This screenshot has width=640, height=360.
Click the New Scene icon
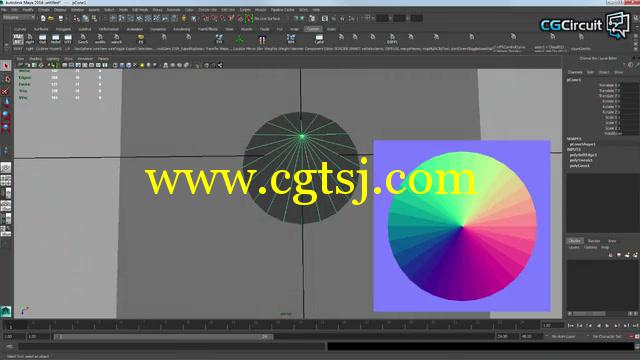point(43,18)
